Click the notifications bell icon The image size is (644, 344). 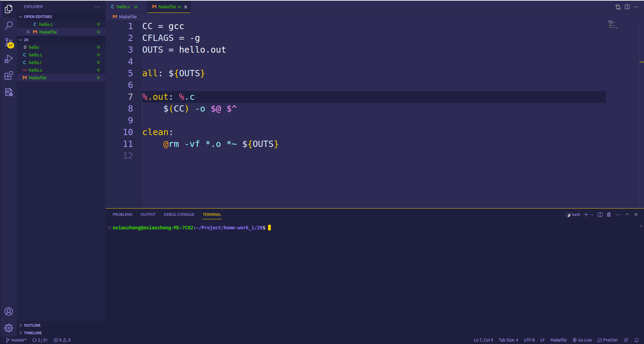636,340
